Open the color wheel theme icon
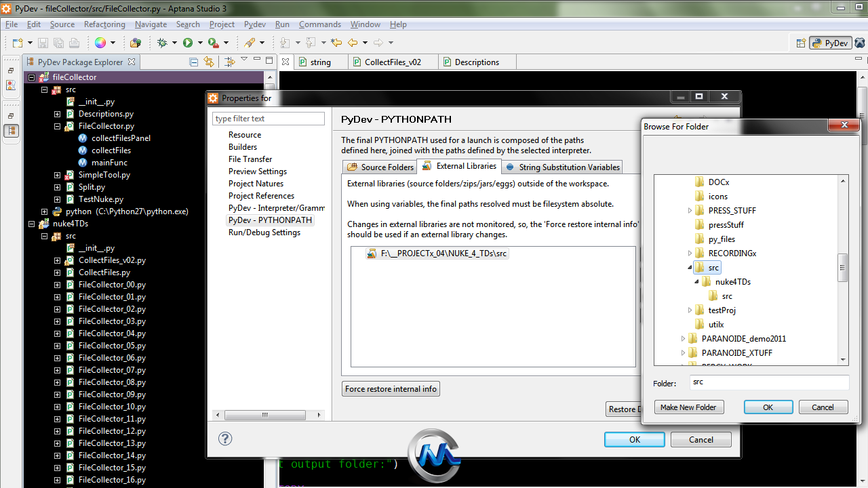The height and width of the screenshot is (488, 868). [100, 43]
